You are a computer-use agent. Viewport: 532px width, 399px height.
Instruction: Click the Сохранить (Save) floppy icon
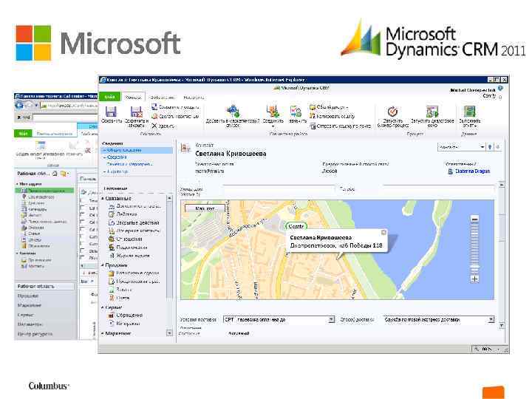(x=111, y=112)
